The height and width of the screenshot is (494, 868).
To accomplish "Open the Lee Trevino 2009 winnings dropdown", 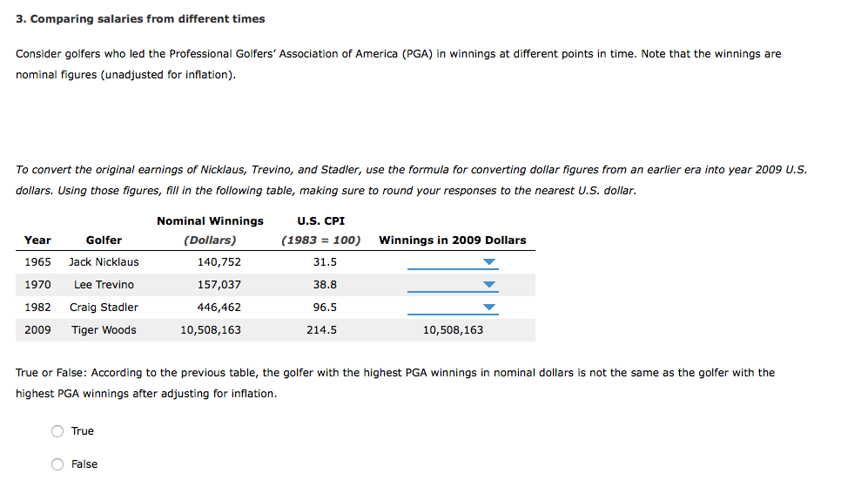I will (x=453, y=285).
